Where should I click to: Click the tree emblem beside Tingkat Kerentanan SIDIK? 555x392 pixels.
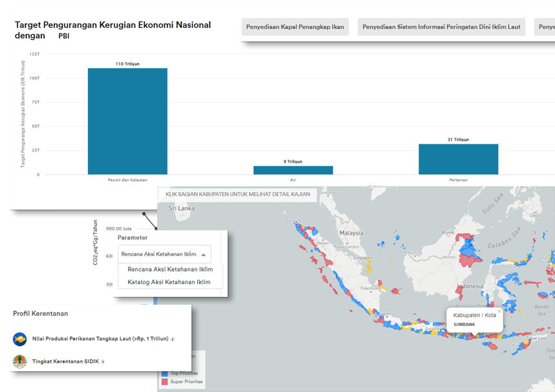pyautogui.click(x=20, y=361)
